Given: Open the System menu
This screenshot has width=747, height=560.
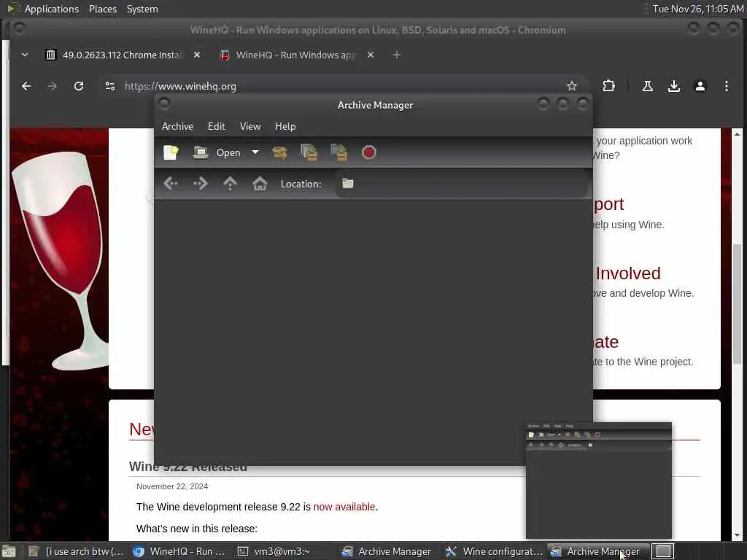Looking at the screenshot, I should (142, 9).
